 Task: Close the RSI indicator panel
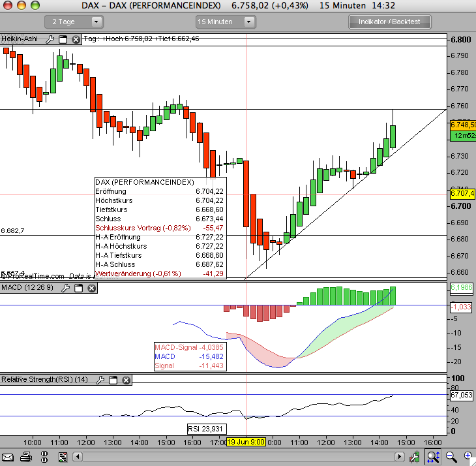coord(126,380)
